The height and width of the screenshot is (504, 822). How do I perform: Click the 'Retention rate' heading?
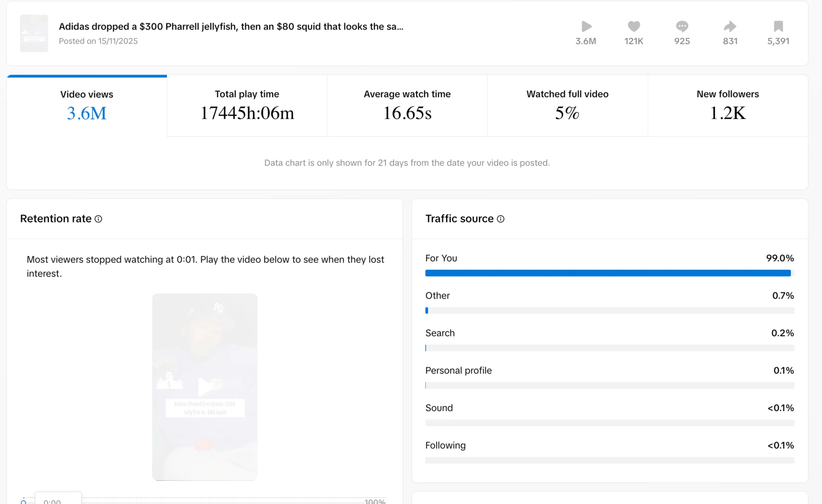(56, 219)
